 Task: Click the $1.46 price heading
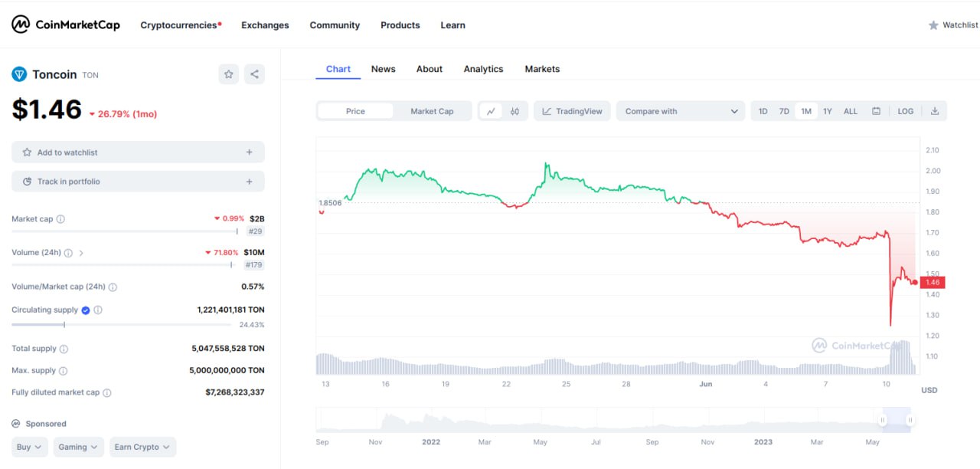pos(47,110)
